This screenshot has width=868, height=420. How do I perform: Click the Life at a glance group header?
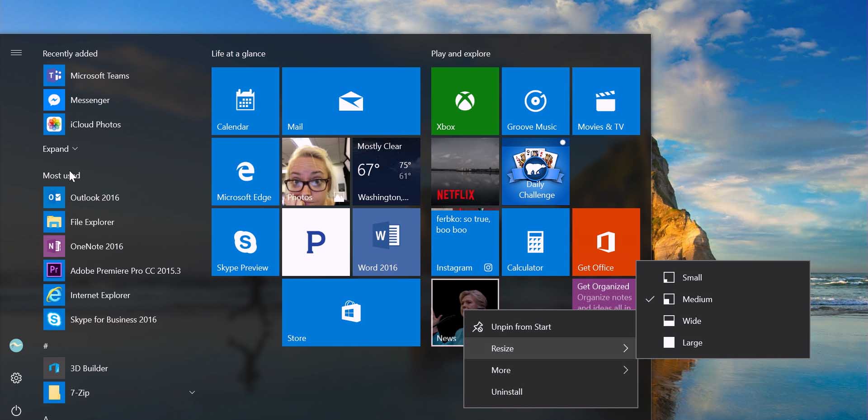click(238, 53)
